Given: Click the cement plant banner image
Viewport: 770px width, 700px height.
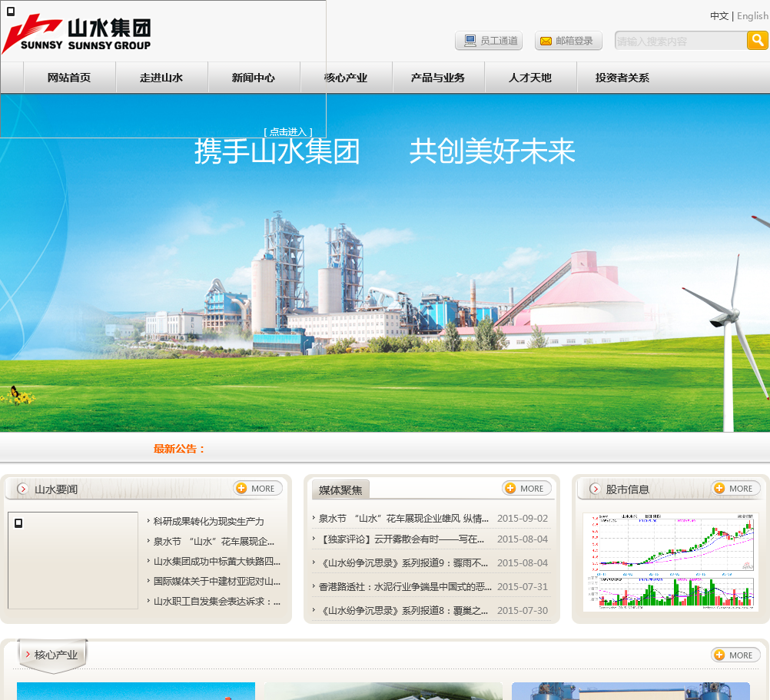Looking at the screenshot, I should 385,263.
